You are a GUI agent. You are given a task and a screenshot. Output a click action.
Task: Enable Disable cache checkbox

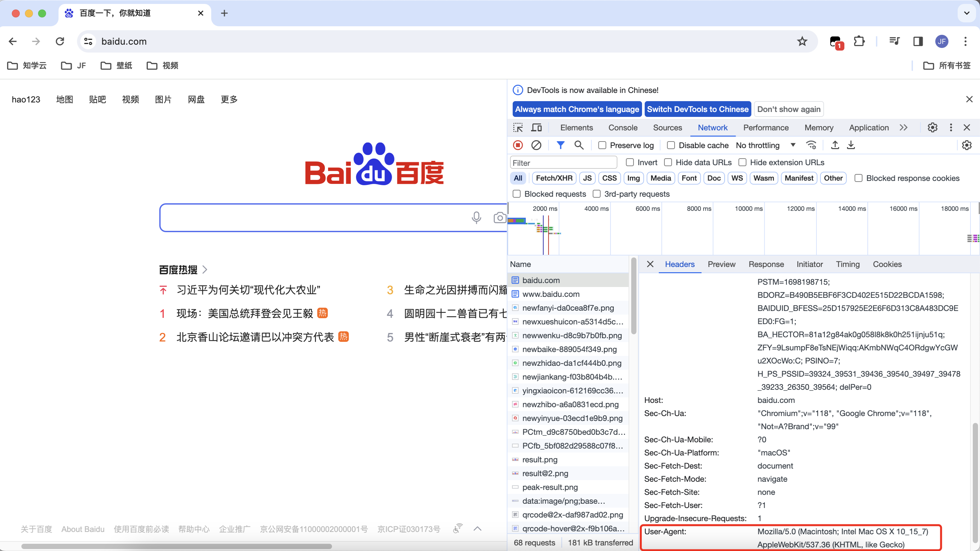tap(671, 145)
